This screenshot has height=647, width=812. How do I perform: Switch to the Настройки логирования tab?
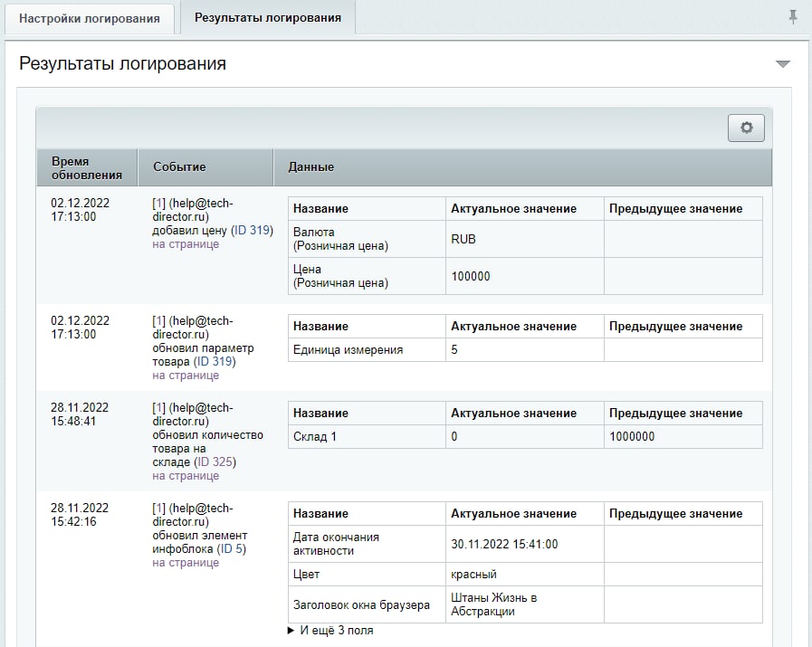89,18
